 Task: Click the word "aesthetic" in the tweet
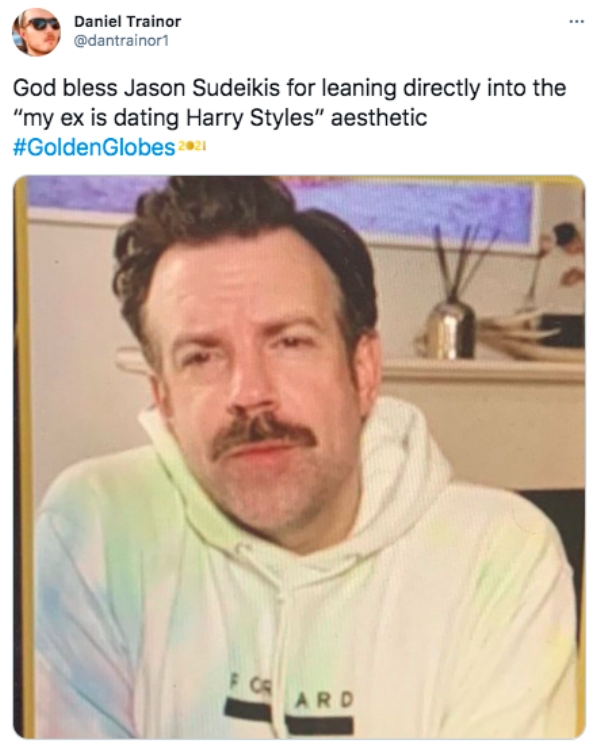[379, 118]
